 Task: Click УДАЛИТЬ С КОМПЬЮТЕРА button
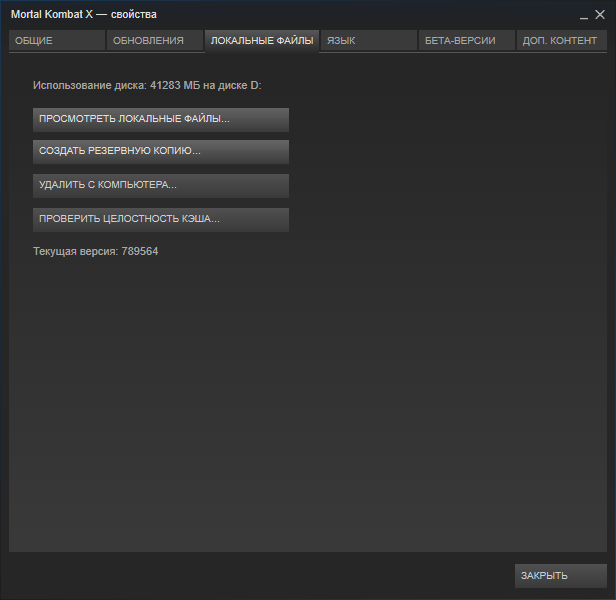[x=161, y=185]
